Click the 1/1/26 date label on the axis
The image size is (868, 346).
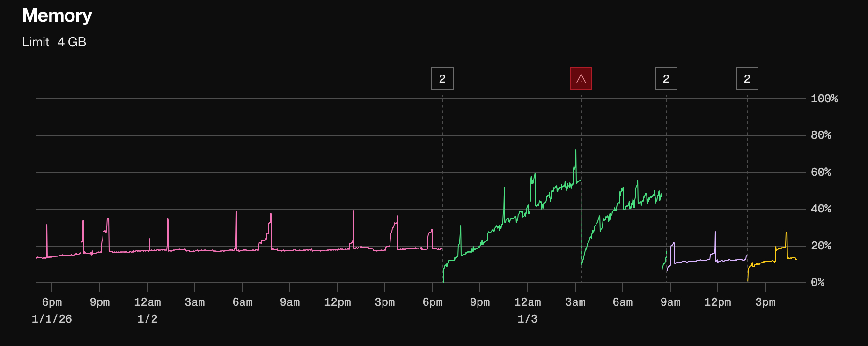click(x=51, y=319)
